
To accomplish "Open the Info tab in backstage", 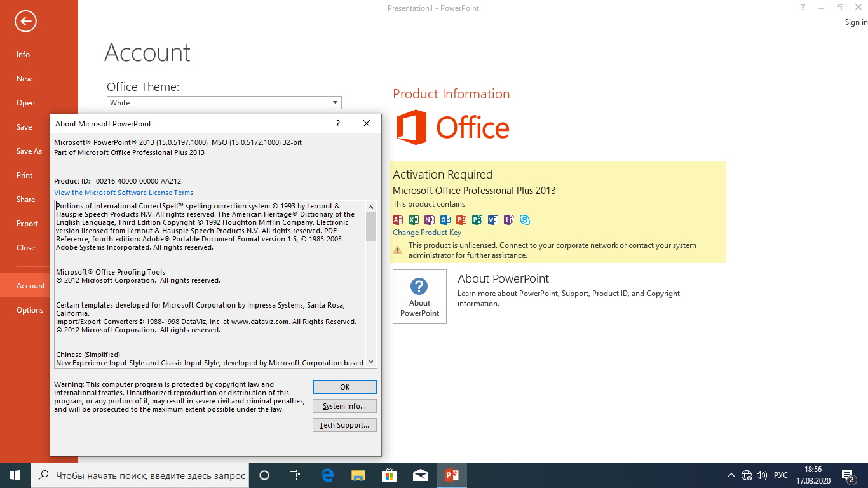I will click(x=39, y=55).
